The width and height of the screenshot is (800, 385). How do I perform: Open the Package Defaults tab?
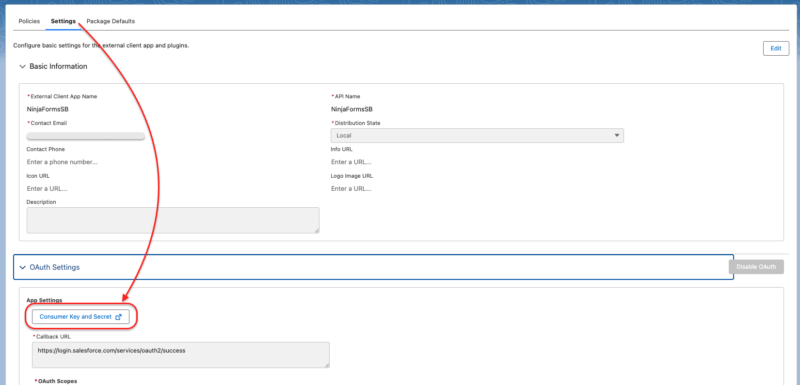[x=111, y=21]
